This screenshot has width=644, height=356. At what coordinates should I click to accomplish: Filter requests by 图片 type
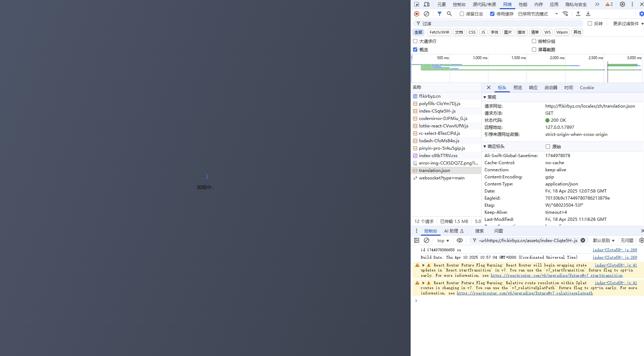click(508, 32)
